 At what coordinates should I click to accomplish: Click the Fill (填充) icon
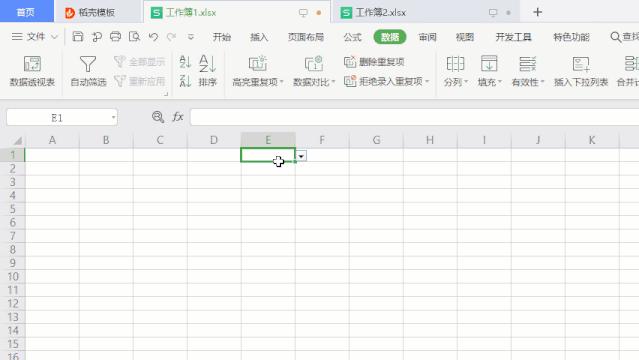click(x=489, y=64)
